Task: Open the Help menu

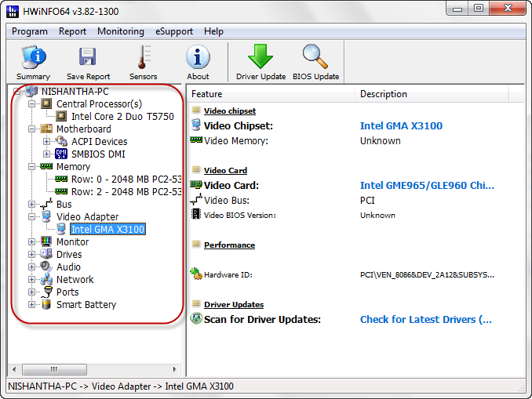Action: click(213, 31)
